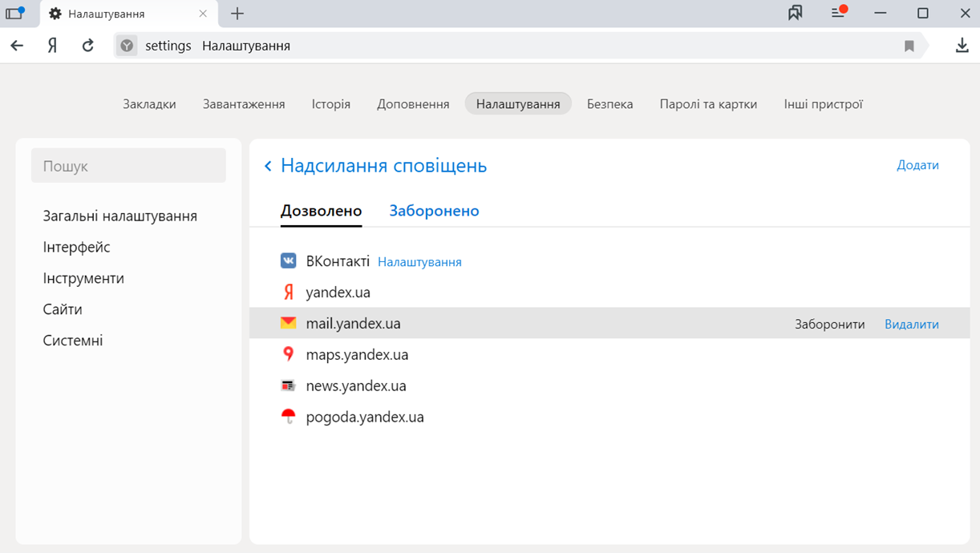Open ВКонтакті Налаштування link
Viewport: 980px width, 553px height.
click(x=419, y=262)
